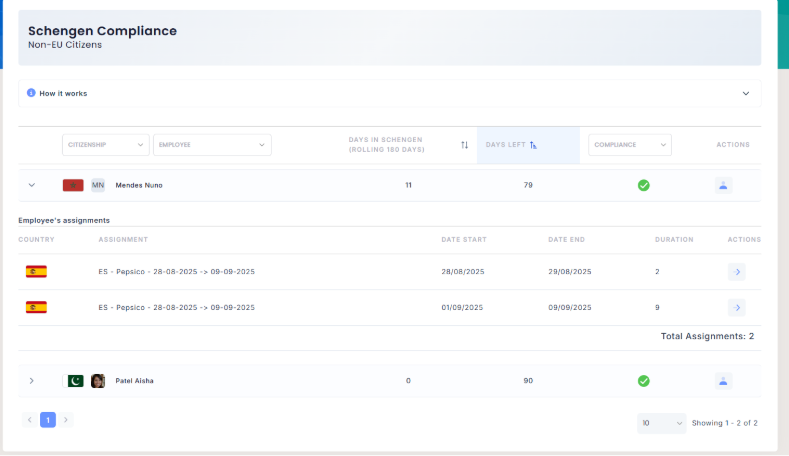The width and height of the screenshot is (789, 456).
Task: Open Mendes Nuno's profile action icon
Action: (x=724, y=185)
